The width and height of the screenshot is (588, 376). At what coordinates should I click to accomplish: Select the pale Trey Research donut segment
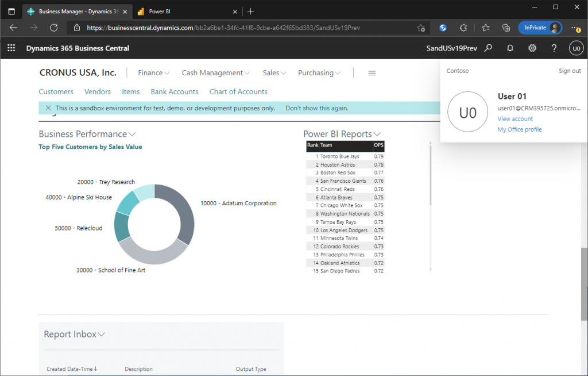(145, 191)
